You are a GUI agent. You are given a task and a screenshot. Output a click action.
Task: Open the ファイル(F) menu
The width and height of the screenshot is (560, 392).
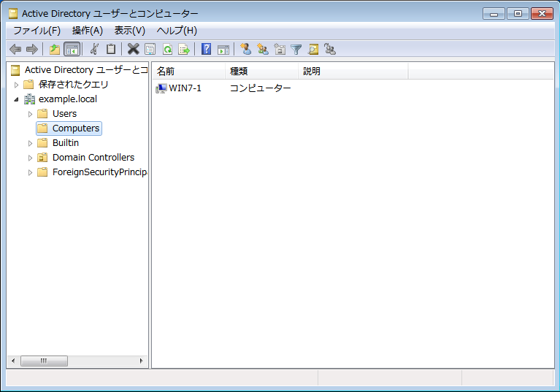point(37,31)
